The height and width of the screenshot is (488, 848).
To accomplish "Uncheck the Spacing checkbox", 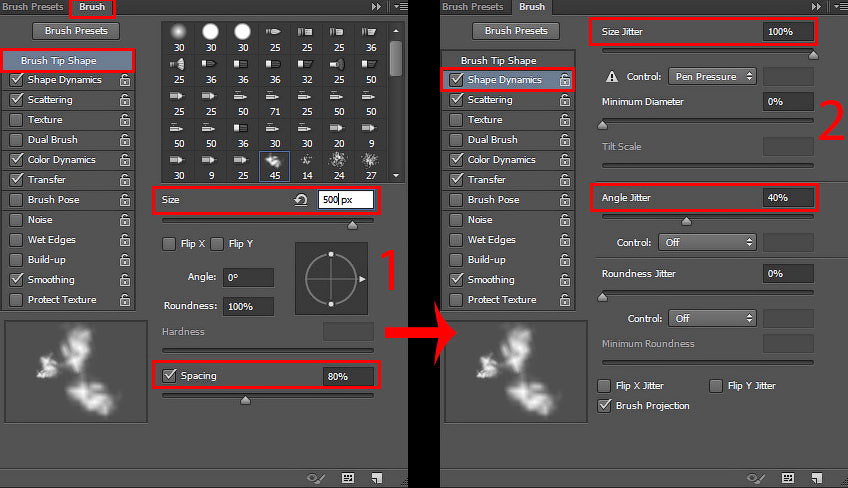I will 169,375.
